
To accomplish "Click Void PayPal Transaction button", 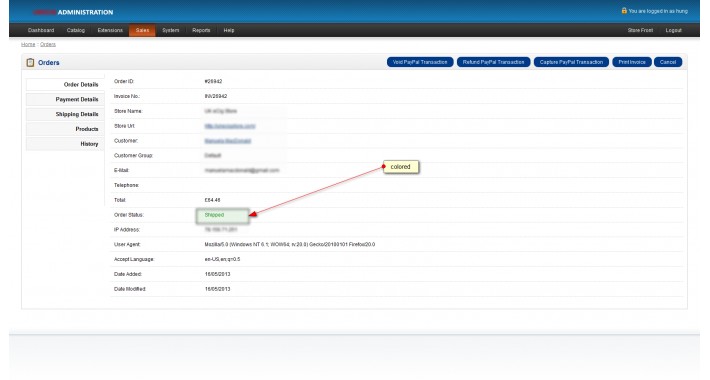I will pyautogui.click(x=420, y=62).
